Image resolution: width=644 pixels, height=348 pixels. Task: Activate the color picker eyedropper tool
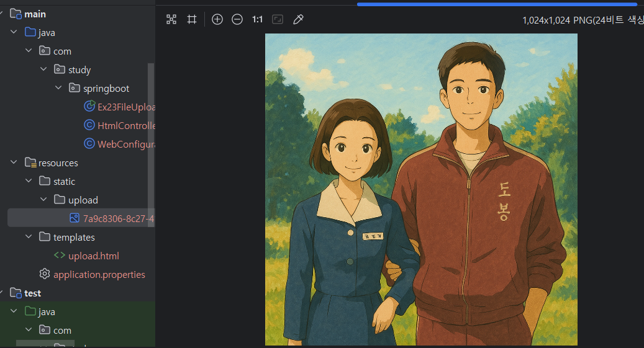point(298,19)
